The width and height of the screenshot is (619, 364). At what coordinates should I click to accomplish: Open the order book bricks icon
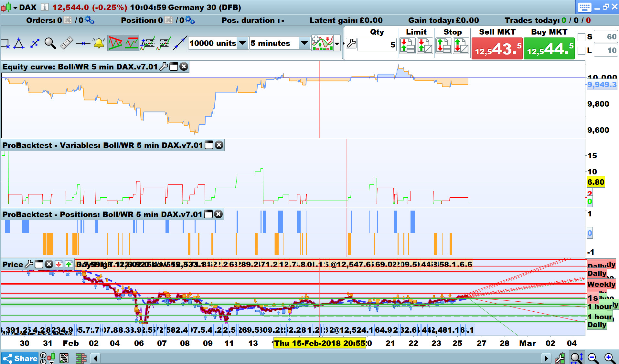(81, 358)
